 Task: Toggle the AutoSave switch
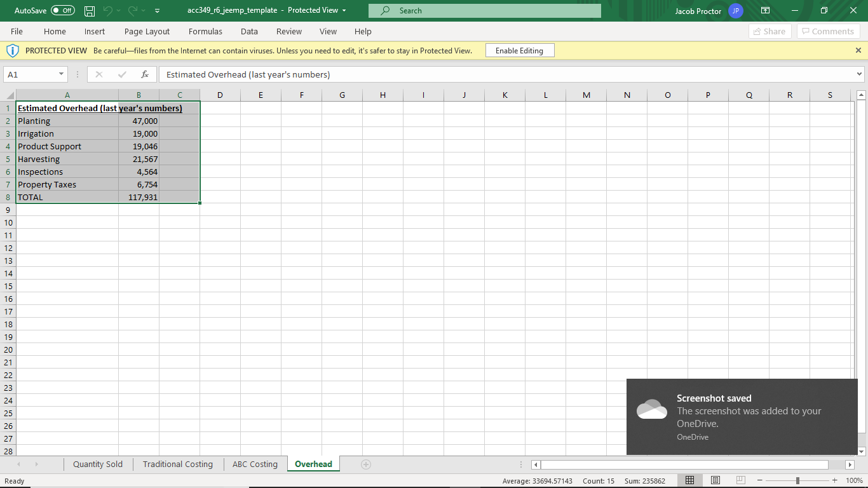[x=62, y=11]
